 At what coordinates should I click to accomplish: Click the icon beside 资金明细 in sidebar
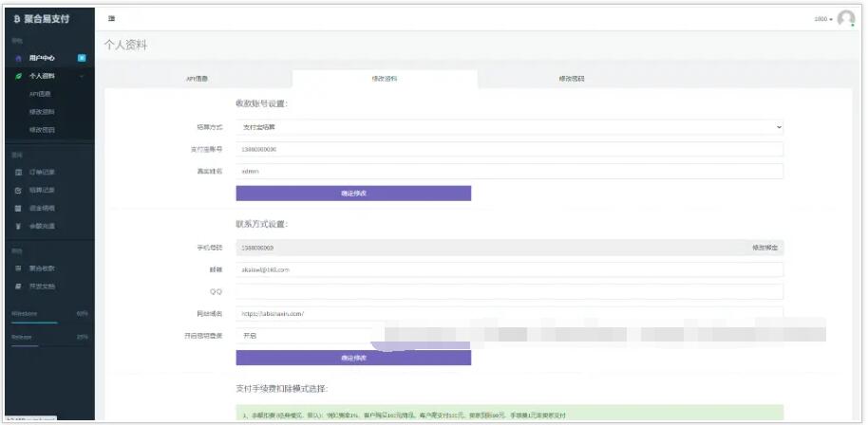coord(18,209)
